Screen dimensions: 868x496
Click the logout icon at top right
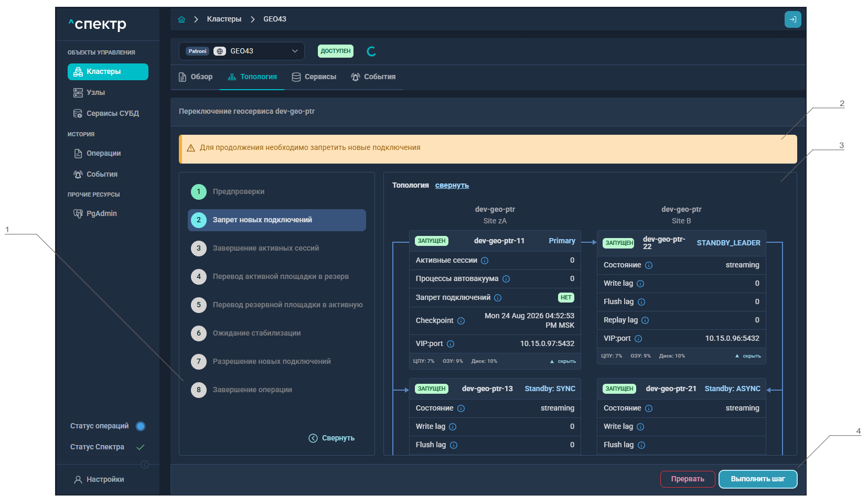point(792,19)
